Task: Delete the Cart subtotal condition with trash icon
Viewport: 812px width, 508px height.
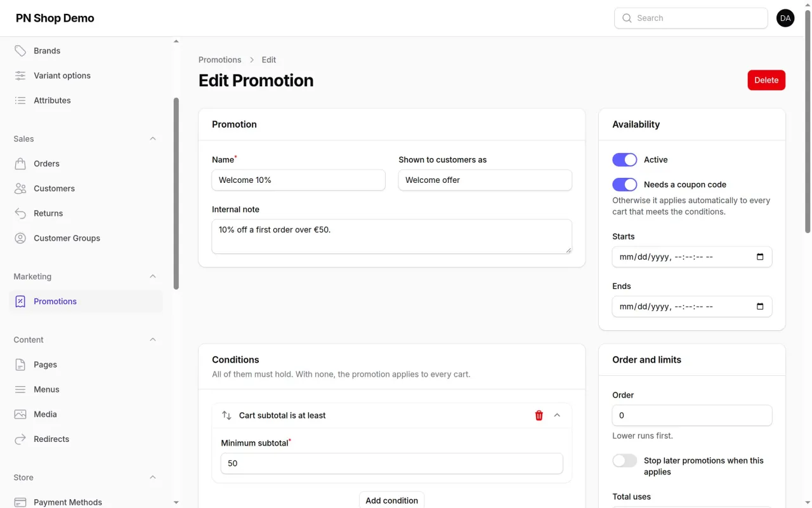Action: [539, 415]
